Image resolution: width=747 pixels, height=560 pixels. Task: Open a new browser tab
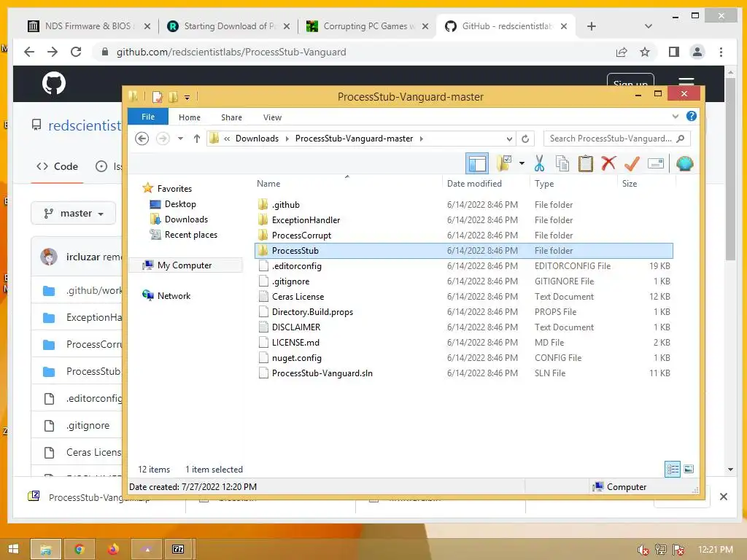click(x=591, y=26)
